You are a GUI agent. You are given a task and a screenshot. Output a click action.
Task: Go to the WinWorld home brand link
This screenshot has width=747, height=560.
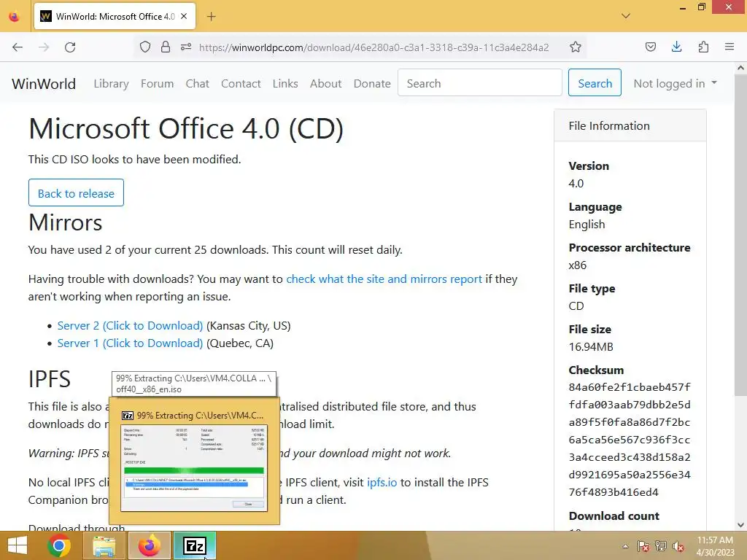tap(44, 84)
